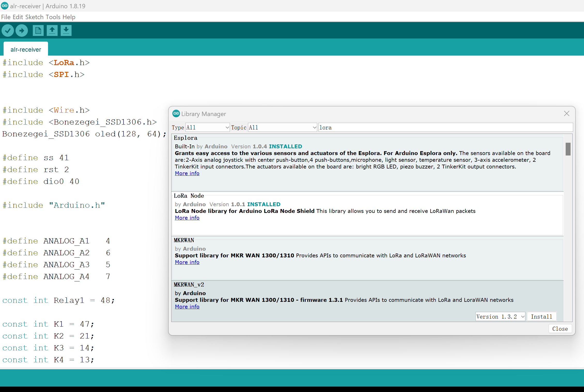The height and width of the screenshot is (392, 584).
Task: Click the Close button in Library Manager
Action: click(x=560, y=329)
